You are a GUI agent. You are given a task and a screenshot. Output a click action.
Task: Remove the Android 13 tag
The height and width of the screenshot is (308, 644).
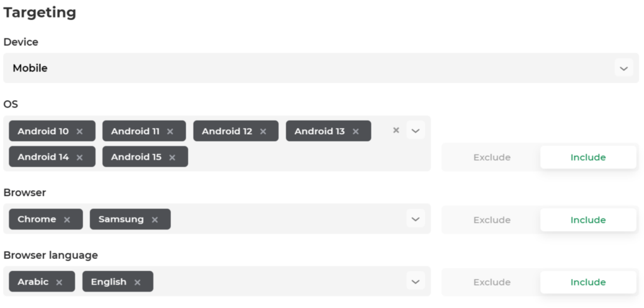(x=356, y=131)
